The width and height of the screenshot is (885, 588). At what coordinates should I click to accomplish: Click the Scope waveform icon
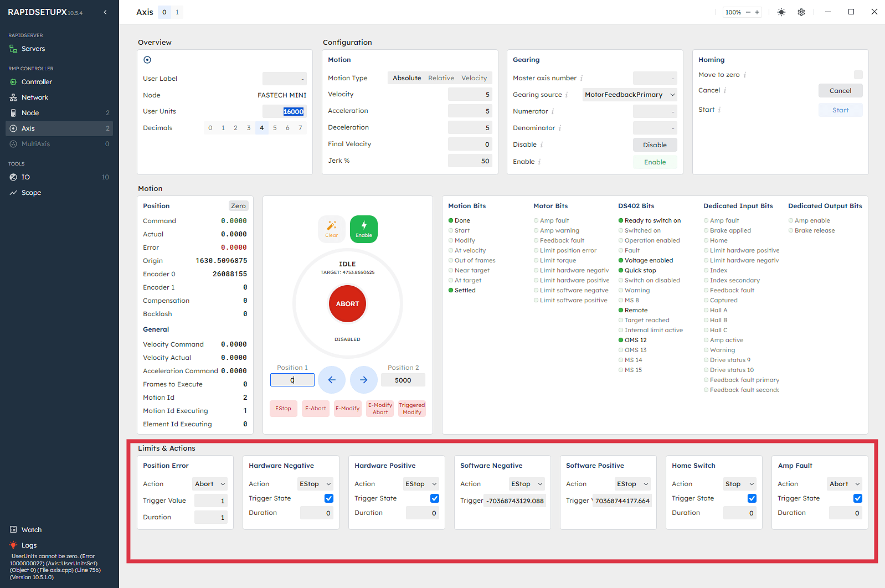click(13, 193)
